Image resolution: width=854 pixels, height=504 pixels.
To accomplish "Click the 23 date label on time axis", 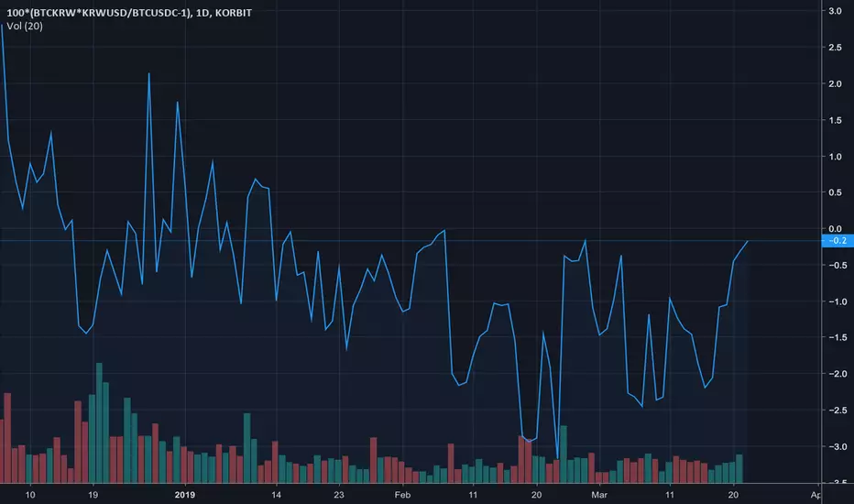I will (339, 495).
